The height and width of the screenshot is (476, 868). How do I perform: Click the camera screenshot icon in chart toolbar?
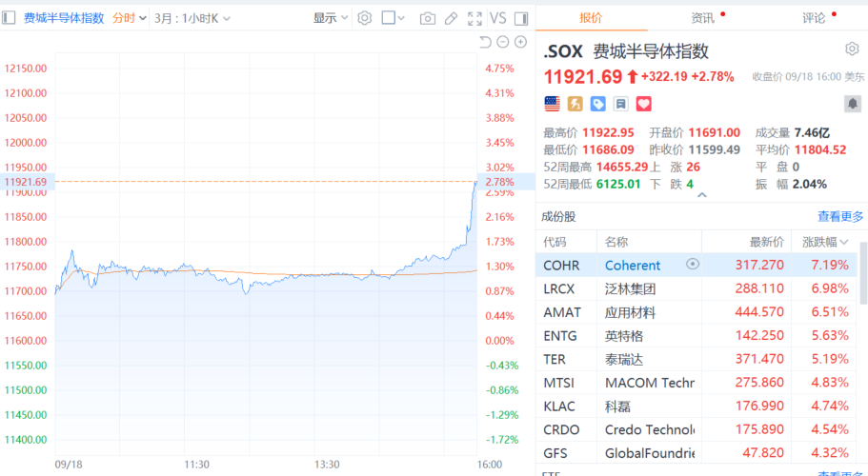[427, 18]
